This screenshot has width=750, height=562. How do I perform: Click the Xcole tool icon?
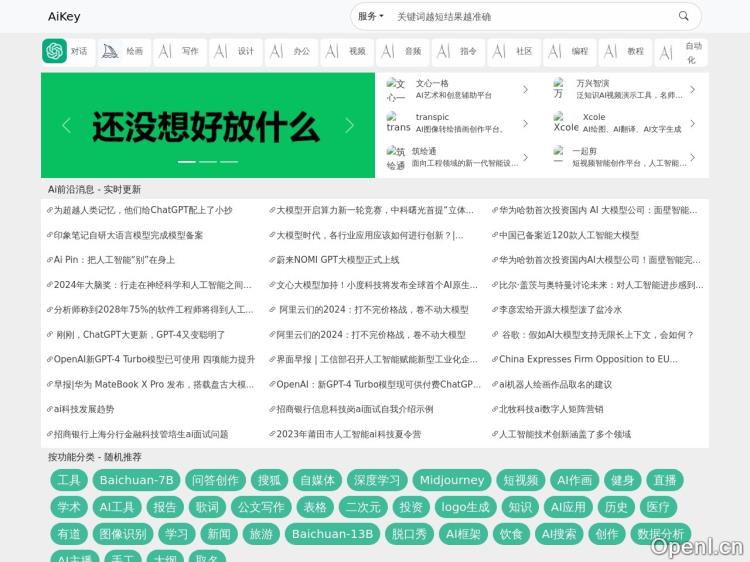(x=565, y=123)
